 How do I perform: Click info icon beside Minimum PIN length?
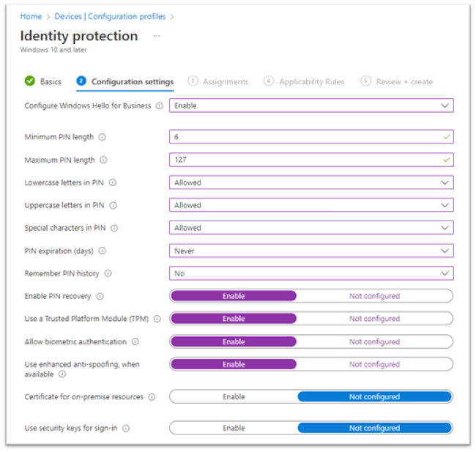pyautogui.click(x=102, y=137)
